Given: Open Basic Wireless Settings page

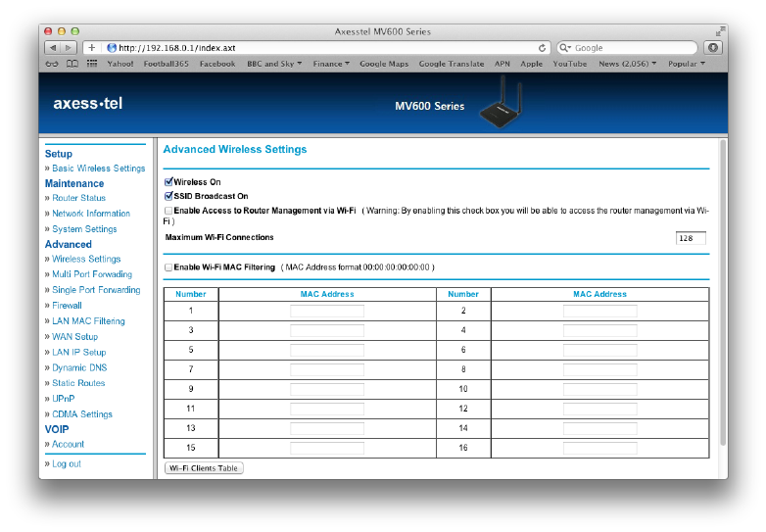Looking at the screenshot, I should tap(99, 169).
